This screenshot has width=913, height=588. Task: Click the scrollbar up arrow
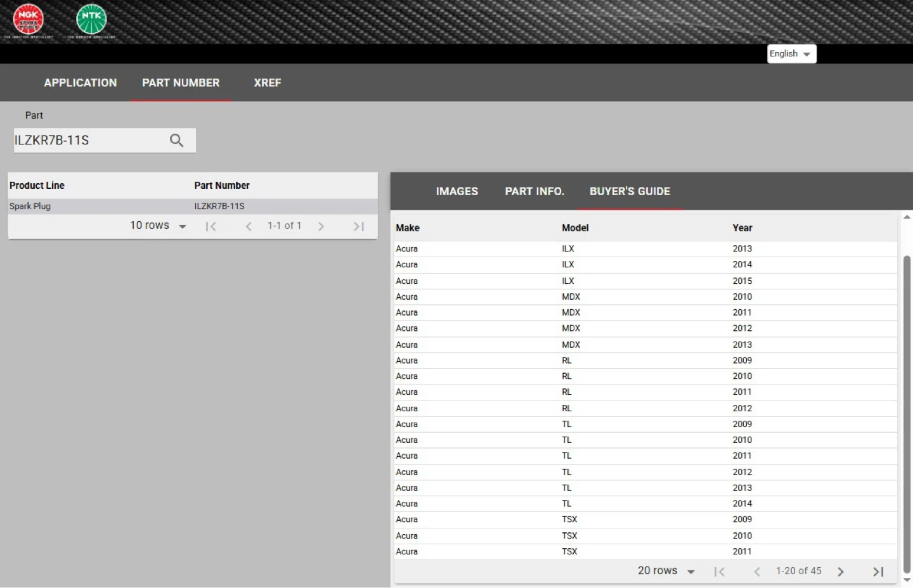click(x=907, y=217)
